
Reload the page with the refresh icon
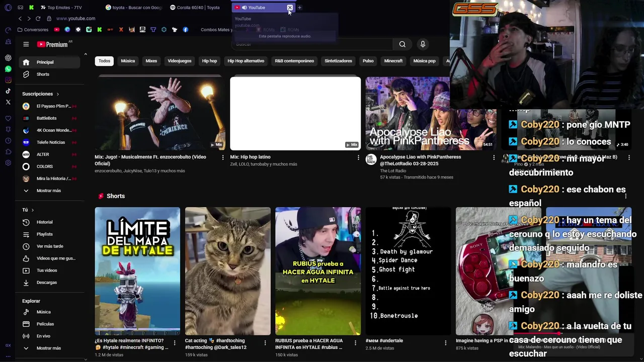point(38,19)
